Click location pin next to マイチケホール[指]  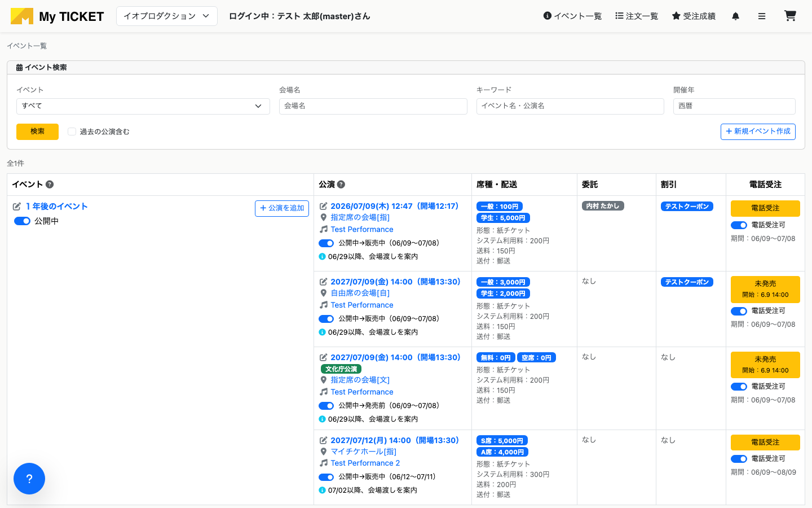324,452
